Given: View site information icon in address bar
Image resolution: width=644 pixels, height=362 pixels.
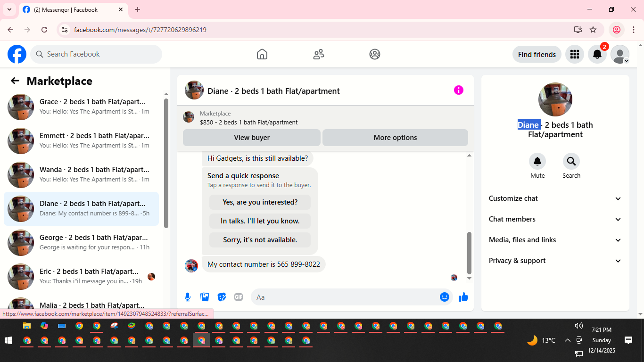Looking at the screenshot, I should pyautogui.click(x=65, y=30).
